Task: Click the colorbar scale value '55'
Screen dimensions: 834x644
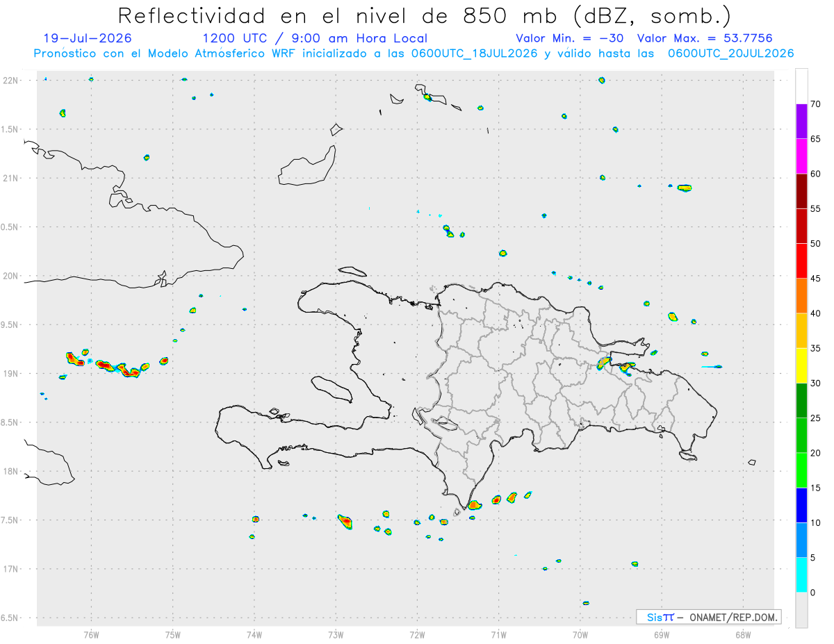Action: coord(816,208)
